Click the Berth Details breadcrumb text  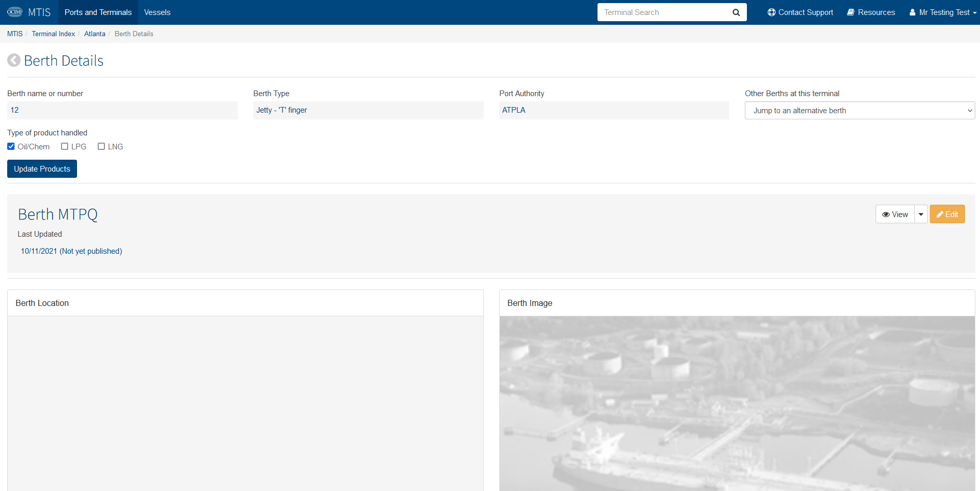click(x=134, y=34)
